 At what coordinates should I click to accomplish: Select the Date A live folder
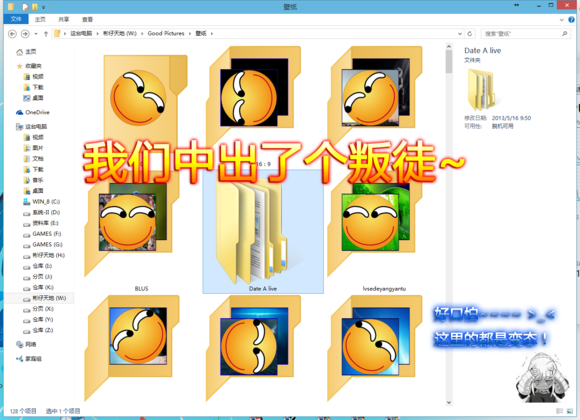tap(263, 232)
